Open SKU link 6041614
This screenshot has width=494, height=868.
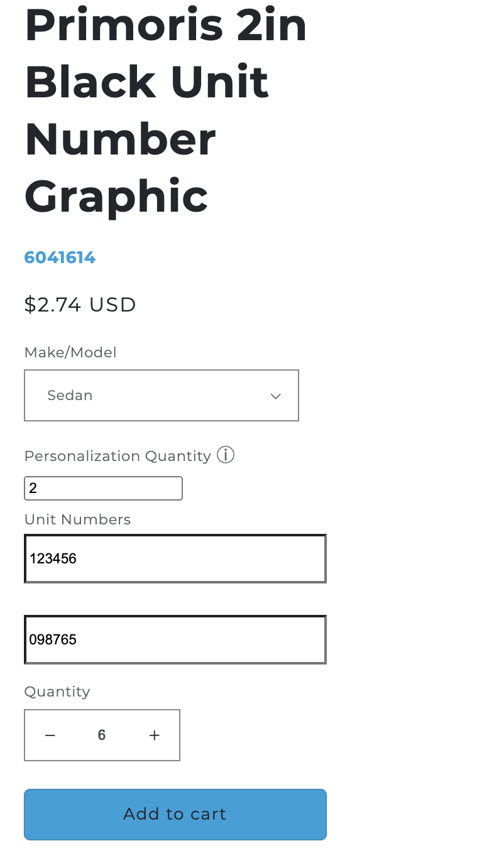tap(60, 258)
